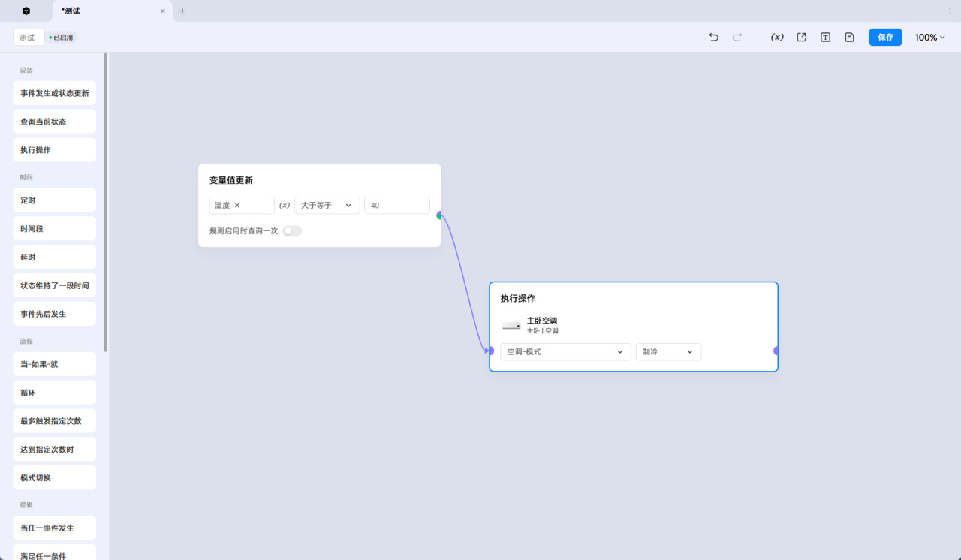Image resolution: width=961 pixels, height=560 pixels.
Task: Add 状态维持了一段时间 node
Action: tap(55, 285)
